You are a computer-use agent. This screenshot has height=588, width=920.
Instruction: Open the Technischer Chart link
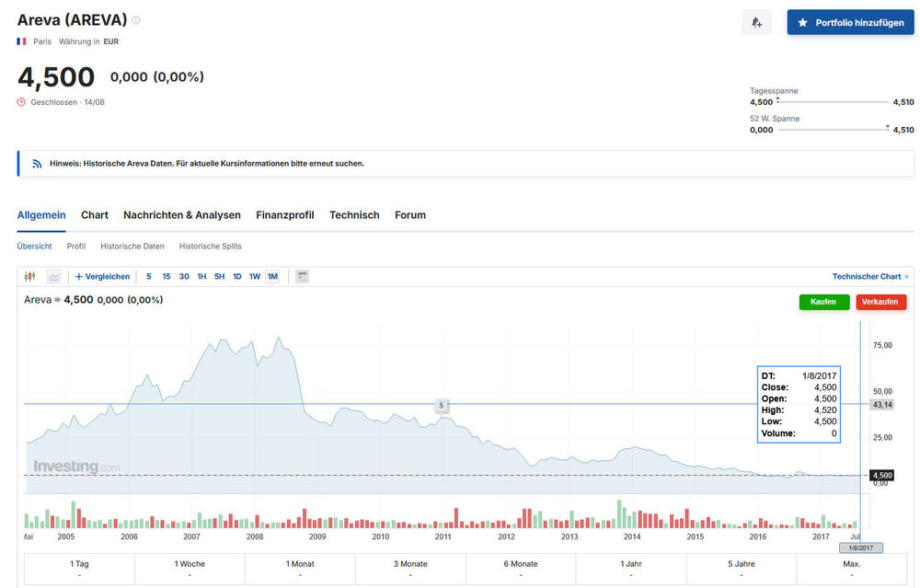870,276
